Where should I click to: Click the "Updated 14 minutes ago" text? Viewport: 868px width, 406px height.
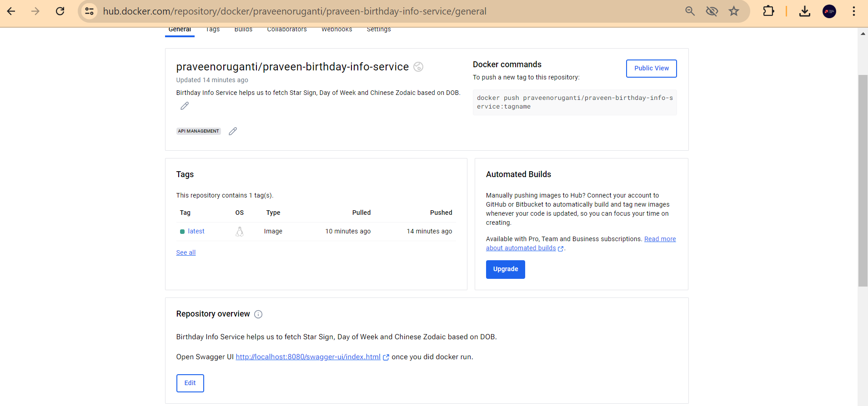212,80
